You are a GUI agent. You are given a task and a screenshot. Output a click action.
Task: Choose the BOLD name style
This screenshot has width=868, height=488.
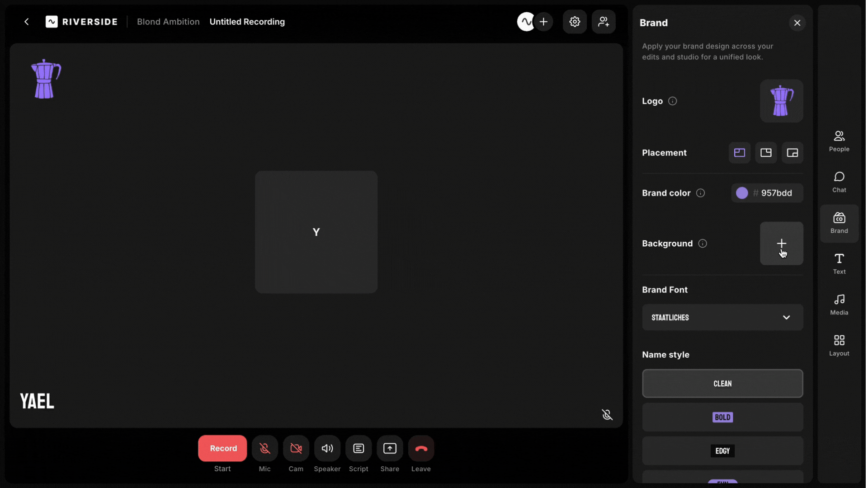pos(722,417)
